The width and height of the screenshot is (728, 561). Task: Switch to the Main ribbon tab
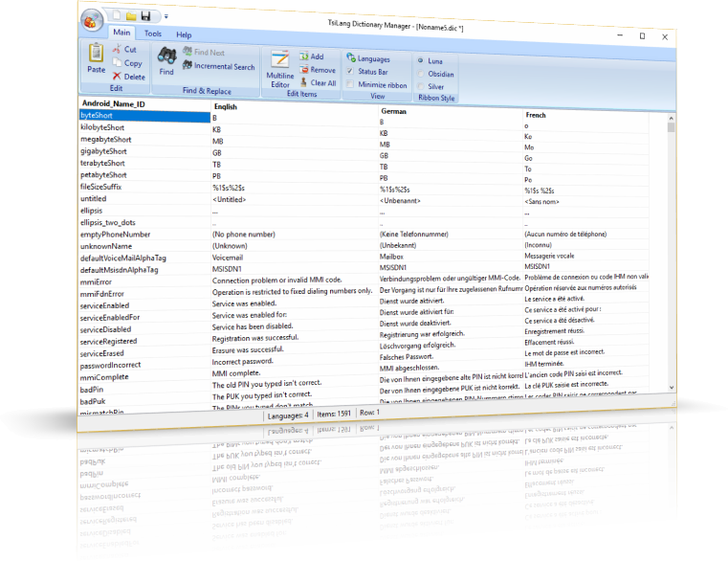[x=121, y=32]
